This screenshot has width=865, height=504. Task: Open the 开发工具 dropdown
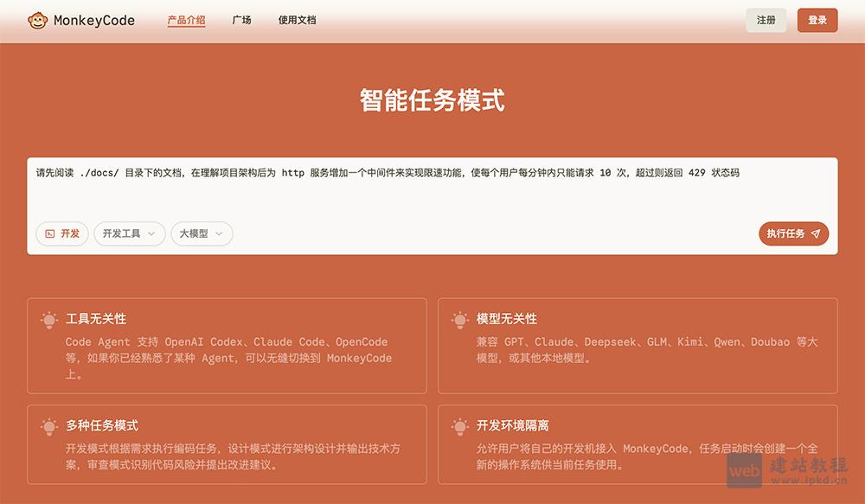point(129,233)
